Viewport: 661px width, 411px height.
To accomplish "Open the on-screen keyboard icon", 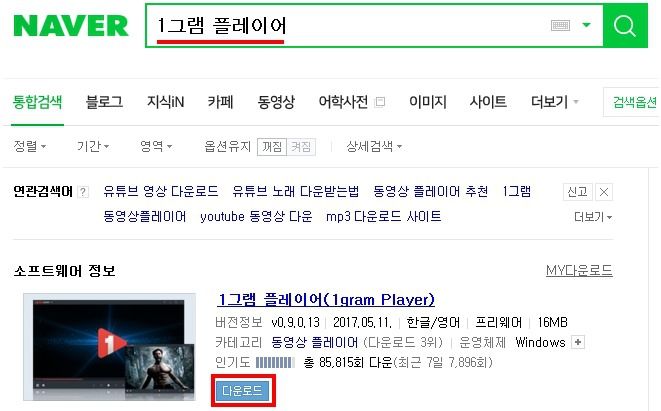I will coord(560,26).
